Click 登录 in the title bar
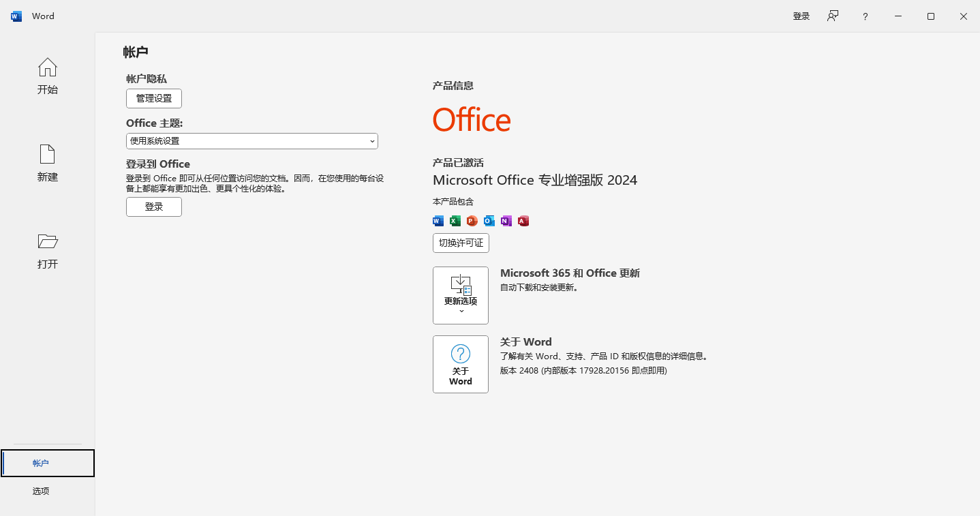The height and width of the screenshot is (516, 980). 801,16
